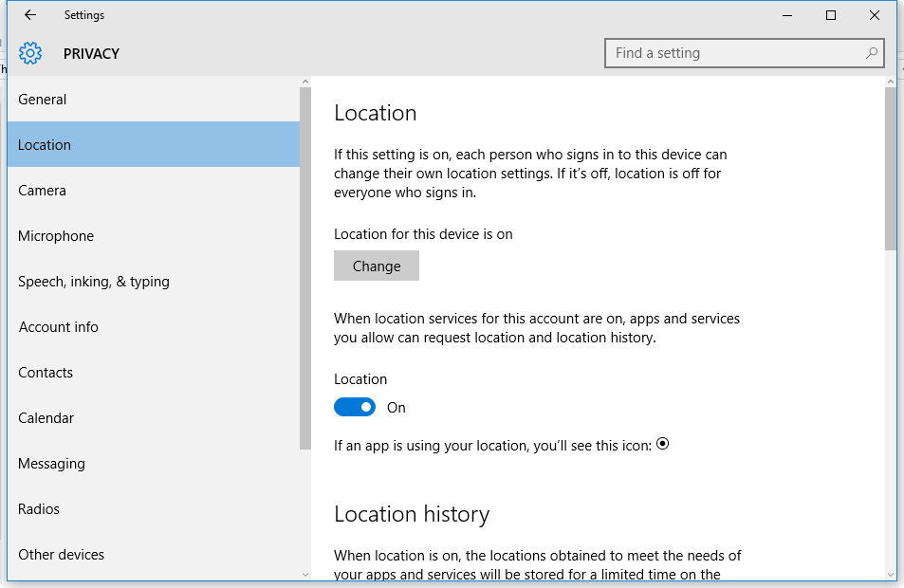904x588 pixels.
Task: Open the Radios privacy settings
Action: click(39, 509)
